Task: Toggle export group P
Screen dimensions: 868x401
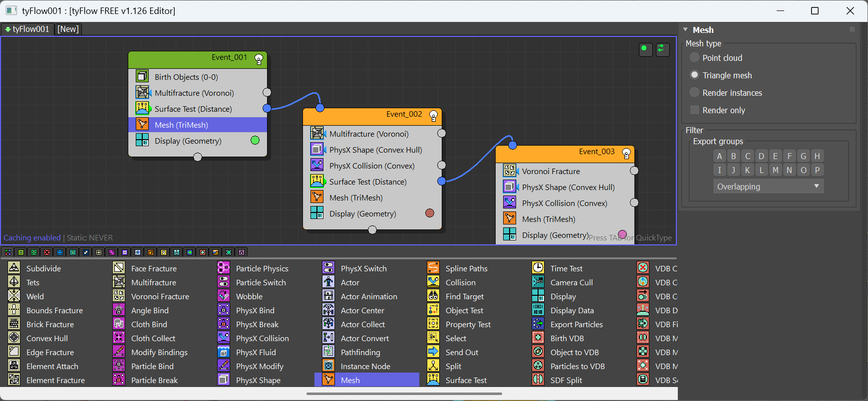Action: tap(817, 170)
